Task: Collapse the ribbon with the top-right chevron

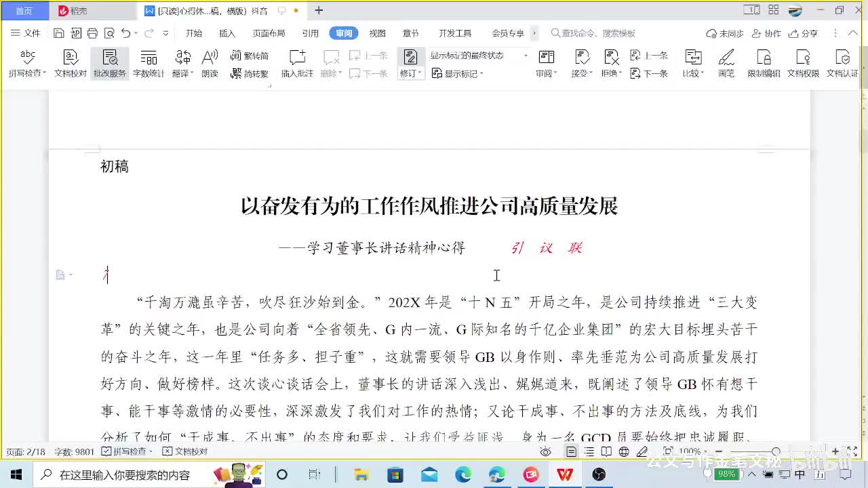Action: pos(853,33)
